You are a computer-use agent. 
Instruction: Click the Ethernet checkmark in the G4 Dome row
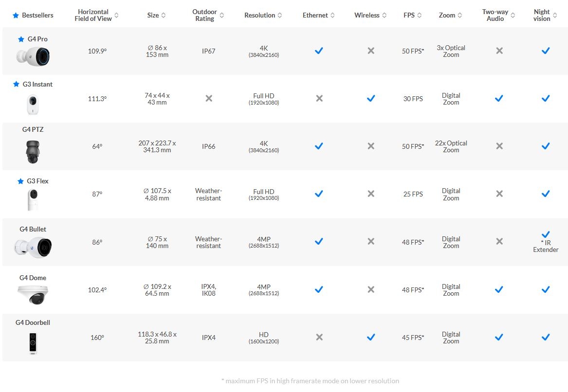[319, 289]
